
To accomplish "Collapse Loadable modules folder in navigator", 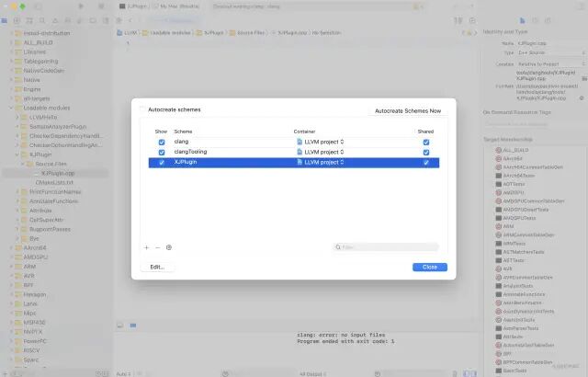I will pyautogui.click(x=11, y=108).
